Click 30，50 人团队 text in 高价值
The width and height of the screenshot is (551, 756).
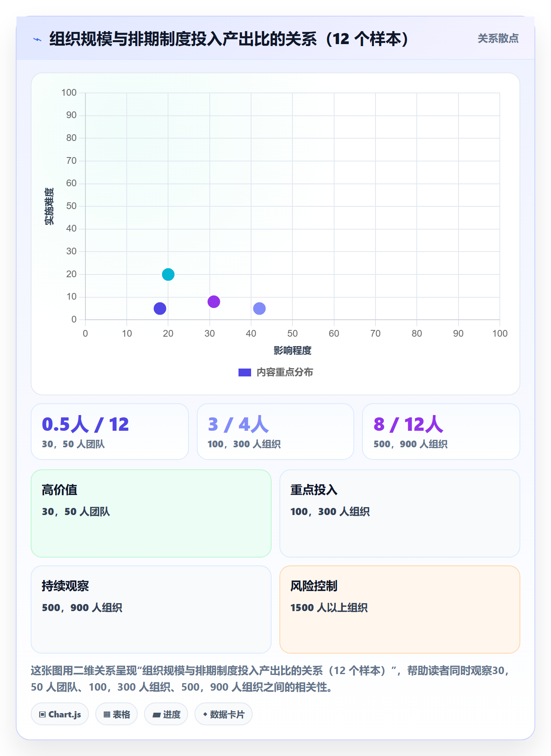pyautogui.click(x=76, y=511)
